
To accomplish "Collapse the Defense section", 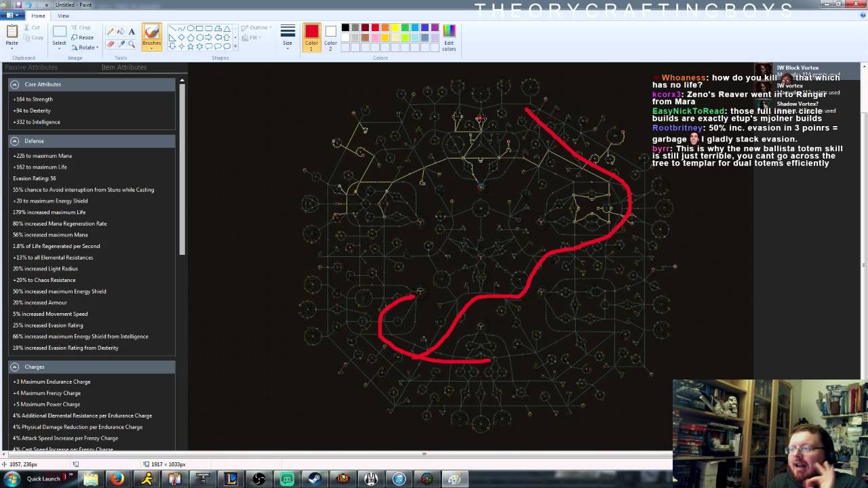I will [x=14, y=141].
